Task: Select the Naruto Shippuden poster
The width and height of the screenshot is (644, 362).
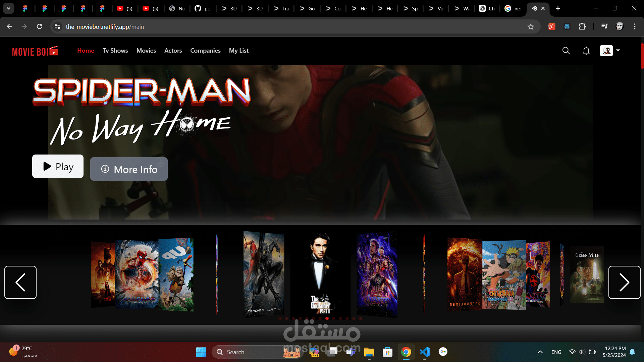Action: (x=504, y=275)
